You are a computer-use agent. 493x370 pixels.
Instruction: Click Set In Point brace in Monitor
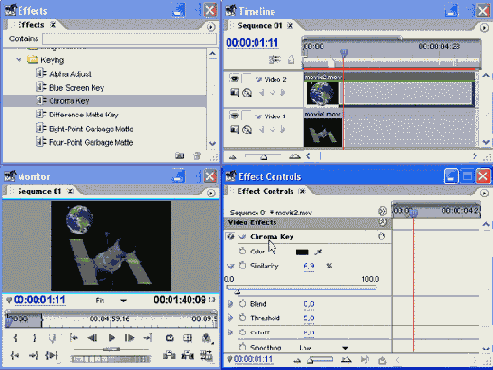click(x=16, y=338)
